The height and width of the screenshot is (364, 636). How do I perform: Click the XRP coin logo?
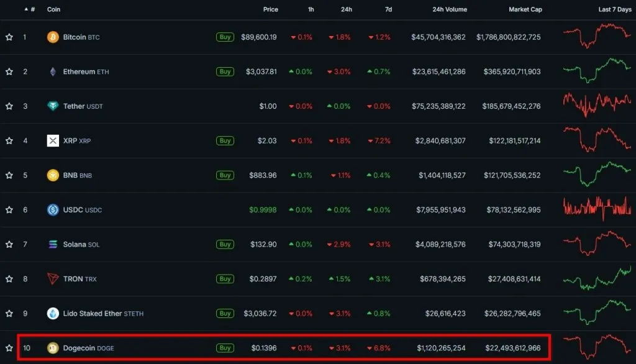53,141
